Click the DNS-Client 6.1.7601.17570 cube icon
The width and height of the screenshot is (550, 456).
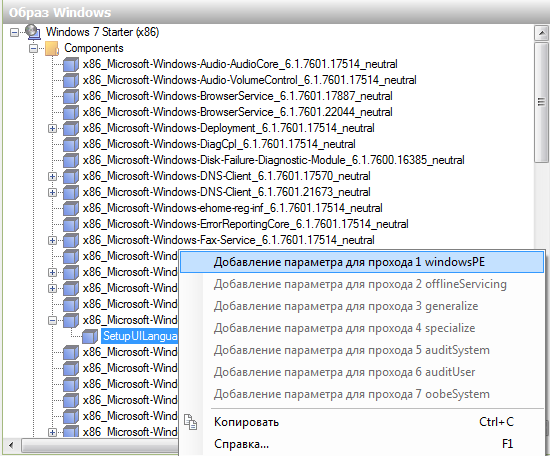click(71, 176)
